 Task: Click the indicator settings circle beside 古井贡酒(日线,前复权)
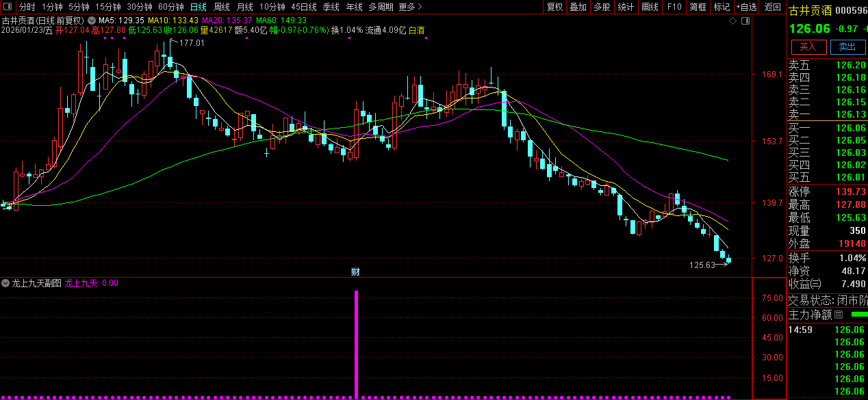92,21
